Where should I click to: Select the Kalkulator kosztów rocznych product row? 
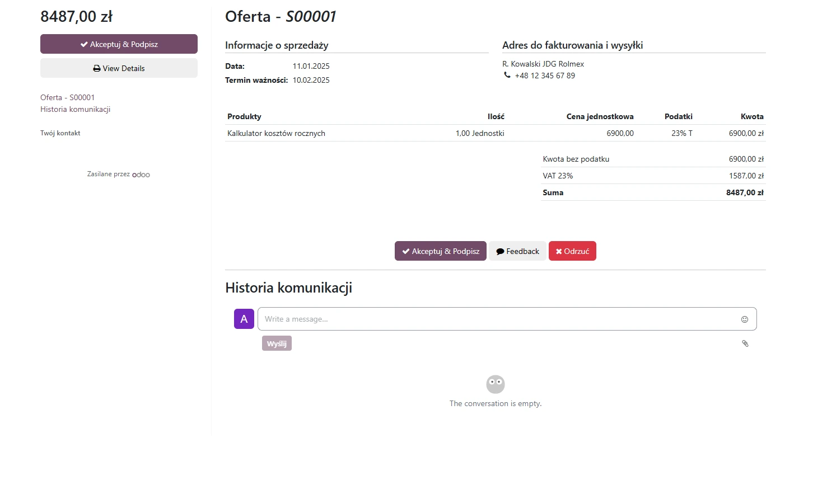tap(276, 133)
